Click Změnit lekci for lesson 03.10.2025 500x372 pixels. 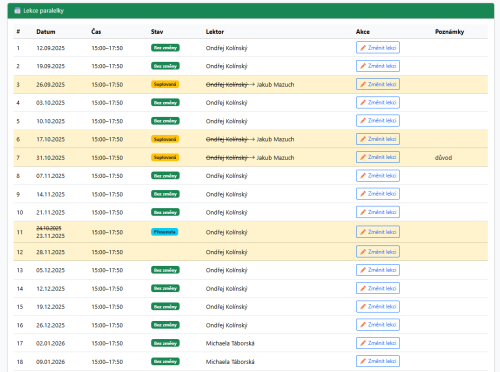pyautogui.click(x=378, y=102)
